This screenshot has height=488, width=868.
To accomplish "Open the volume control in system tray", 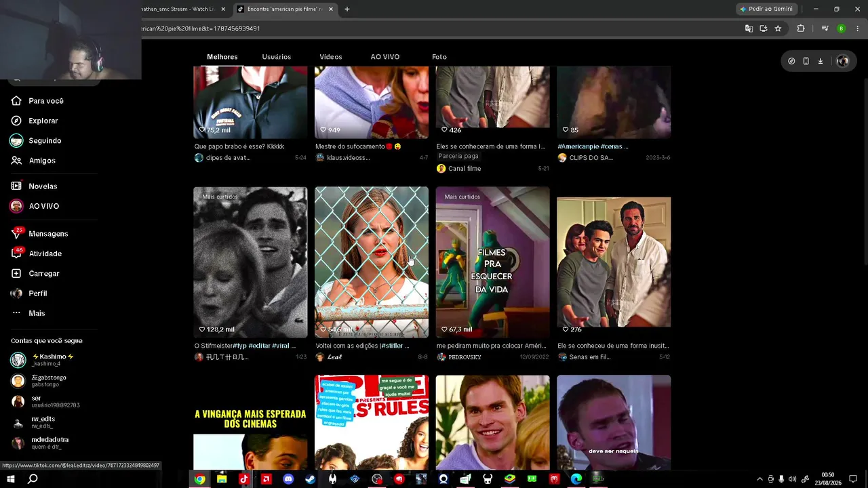I will pyautogui.click(x=792, y=479).
